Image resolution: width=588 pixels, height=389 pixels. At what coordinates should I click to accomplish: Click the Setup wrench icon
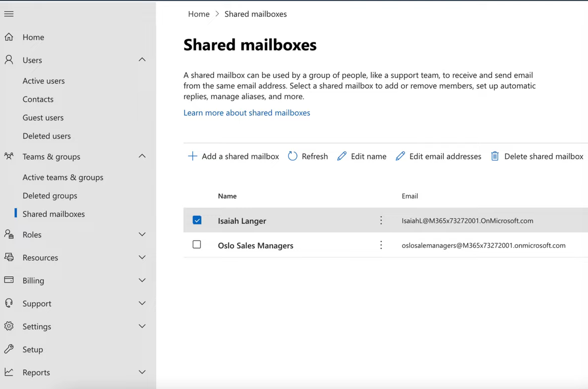coord(9,349)
